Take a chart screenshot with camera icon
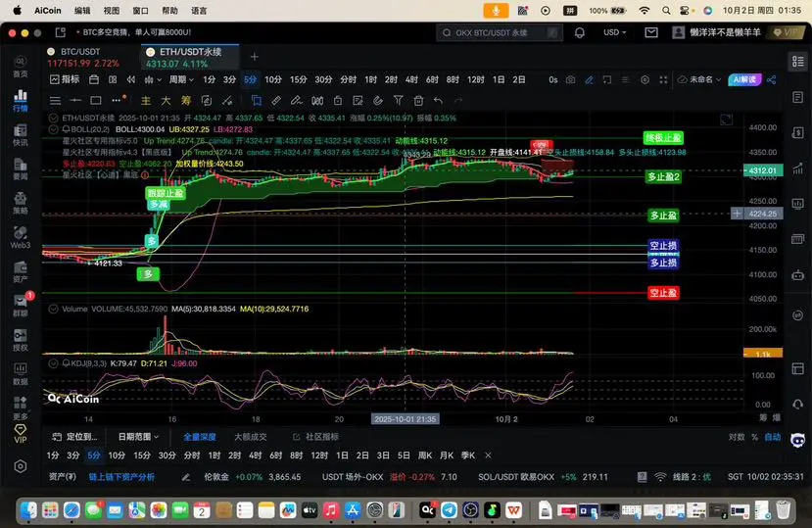 click(x=570, y=79)
